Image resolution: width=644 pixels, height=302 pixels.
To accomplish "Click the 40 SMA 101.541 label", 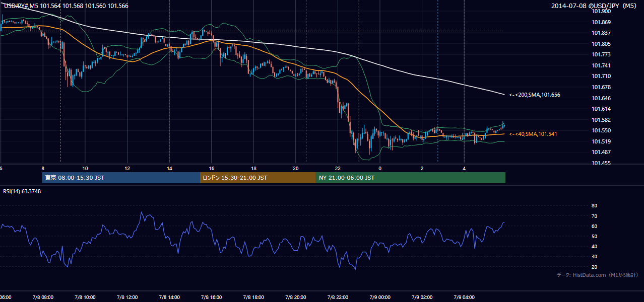I will pos(533,134).
